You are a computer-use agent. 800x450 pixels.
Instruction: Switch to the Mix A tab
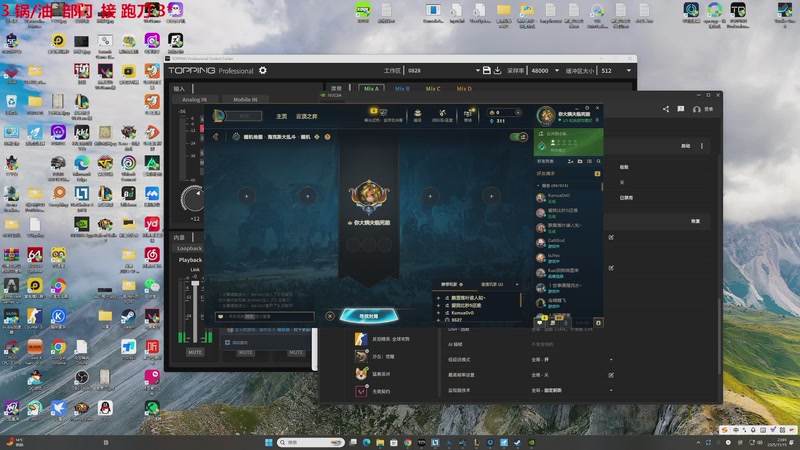point(371,88)
